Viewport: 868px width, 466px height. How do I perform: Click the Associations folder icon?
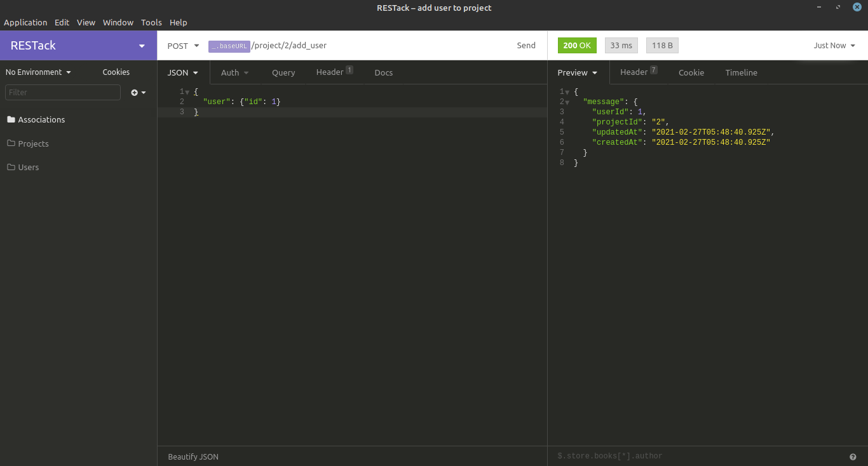11,119
